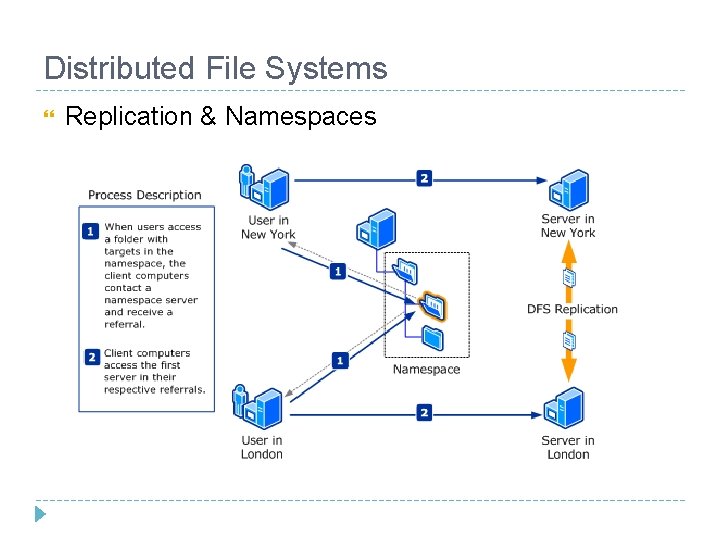Click the namespace server icon above Namespace box
Image resolution: width=720 pixels, height=540 pixels.
377,229
